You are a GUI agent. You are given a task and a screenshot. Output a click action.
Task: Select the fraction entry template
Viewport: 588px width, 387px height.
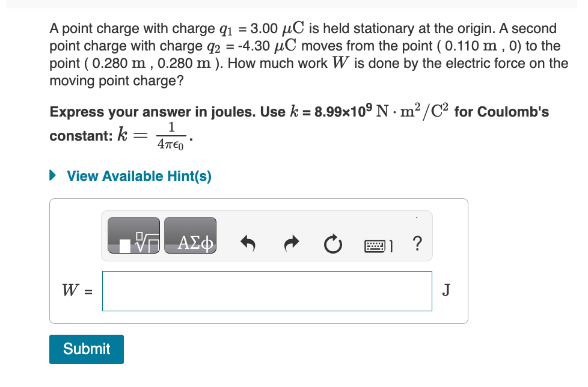click(133, 236)
